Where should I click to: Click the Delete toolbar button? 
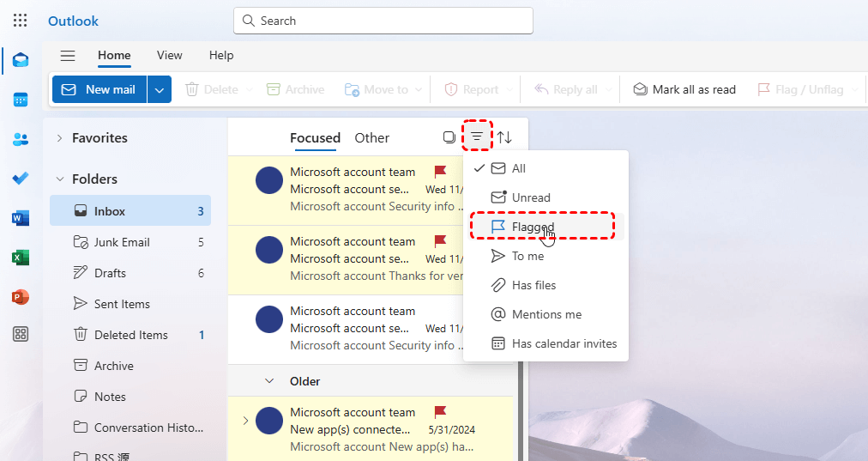tap(212, 90)
